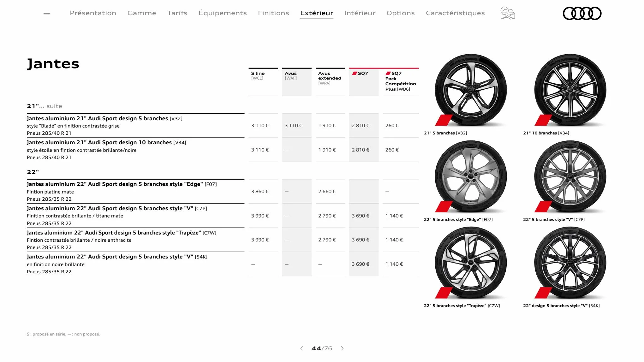Click the 22" style V C7P wheel image

(570, 176)
